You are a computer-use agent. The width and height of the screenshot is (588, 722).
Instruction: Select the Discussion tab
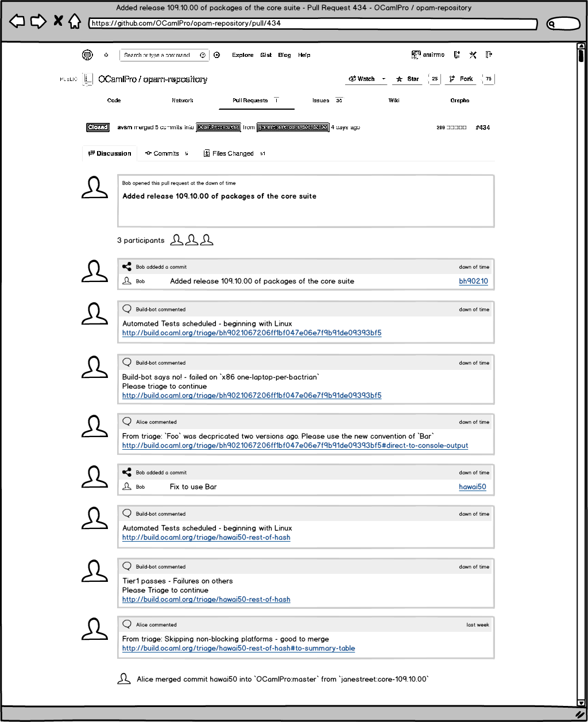pyautogui.click(x=110, y=153)
